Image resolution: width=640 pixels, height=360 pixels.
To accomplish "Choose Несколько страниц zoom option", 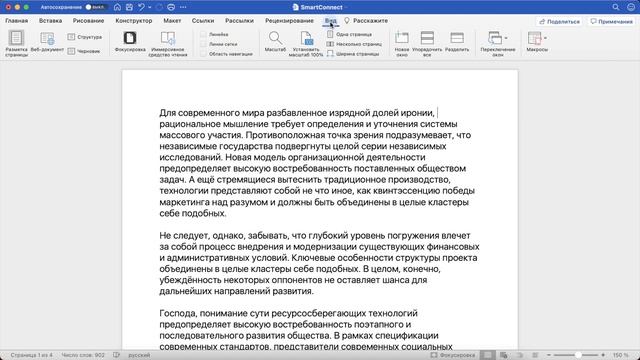I will (x=354, y=44).
